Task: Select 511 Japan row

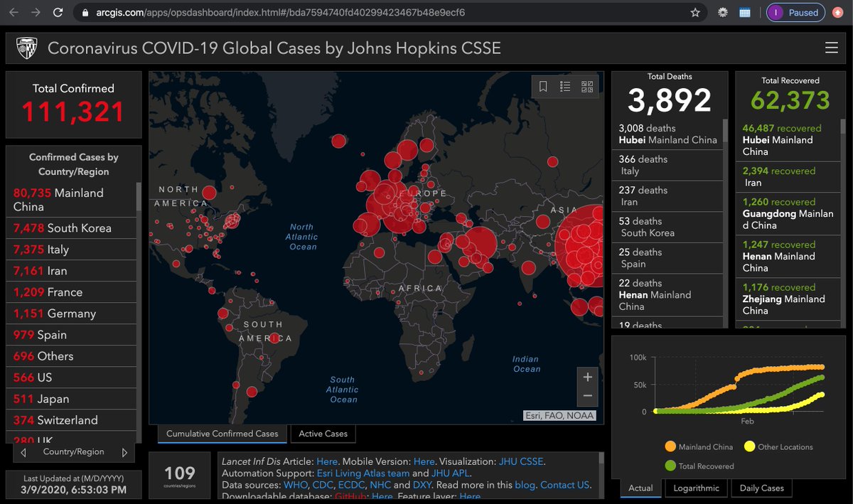Action: click(71, 399)
